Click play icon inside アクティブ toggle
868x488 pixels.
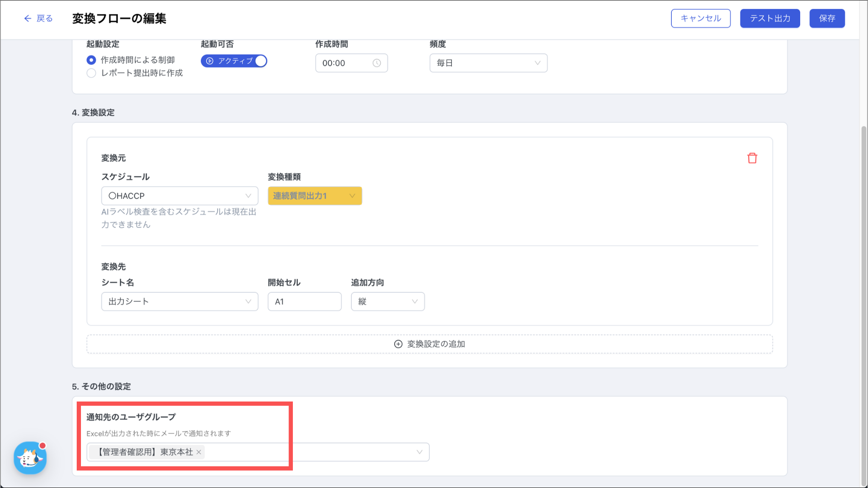pyautogui.click(x=209, y=61)
